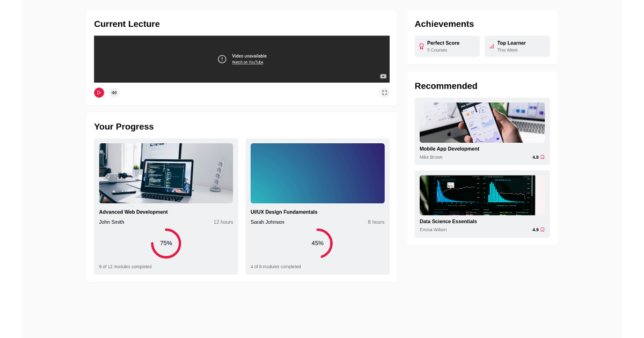Select instructor name Sarah Johnson

267,222
